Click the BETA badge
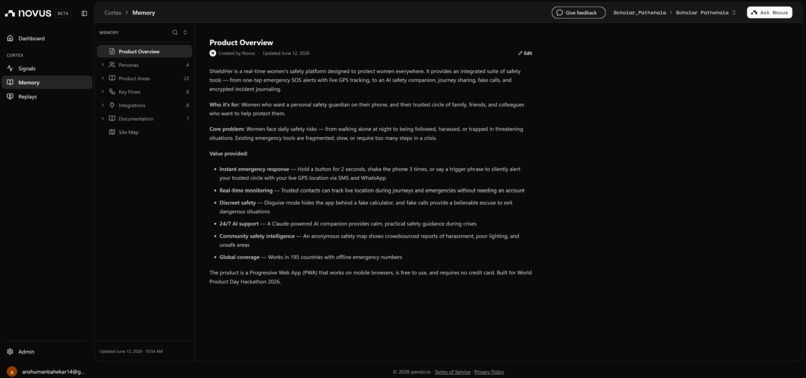 (x=63, y=13)
